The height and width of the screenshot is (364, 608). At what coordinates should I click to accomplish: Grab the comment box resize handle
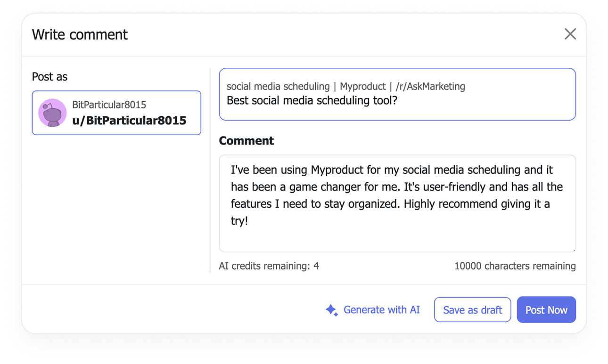[573, 250]
